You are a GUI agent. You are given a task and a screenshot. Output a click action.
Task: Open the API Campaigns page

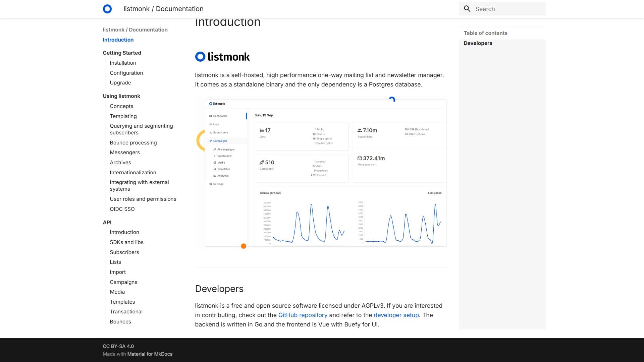123,282
